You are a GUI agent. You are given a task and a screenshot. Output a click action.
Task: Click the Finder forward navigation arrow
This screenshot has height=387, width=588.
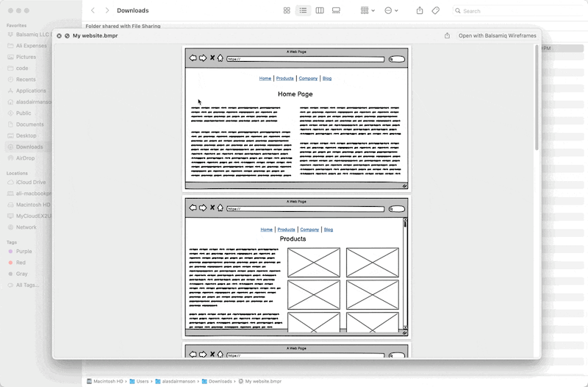[x=107, y=10]
